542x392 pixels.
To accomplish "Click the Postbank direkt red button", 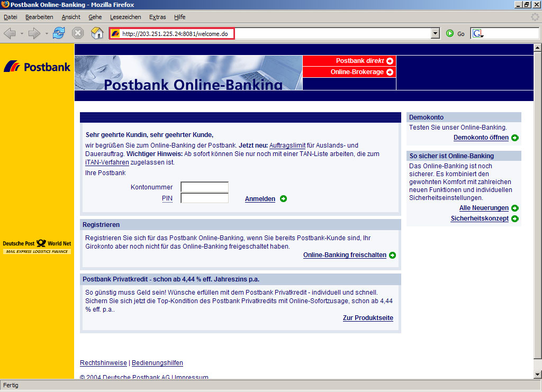I will click(x=349, y=61).
